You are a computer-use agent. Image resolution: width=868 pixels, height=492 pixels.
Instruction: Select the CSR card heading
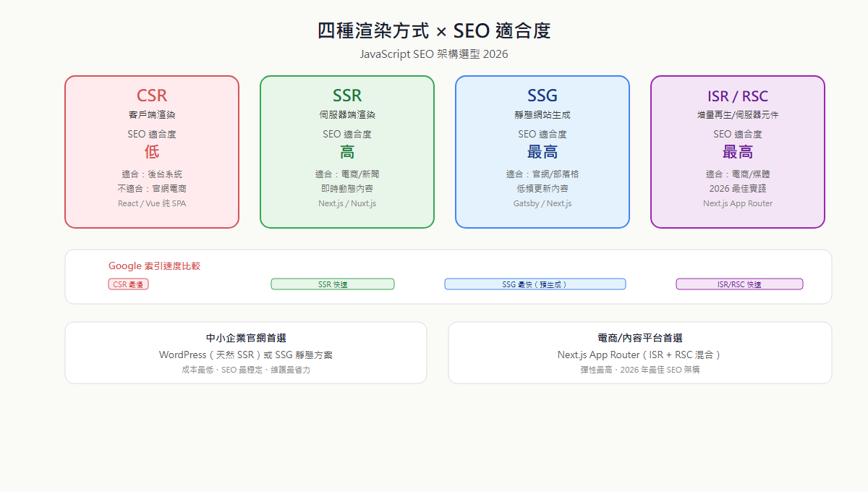point(152,96)
